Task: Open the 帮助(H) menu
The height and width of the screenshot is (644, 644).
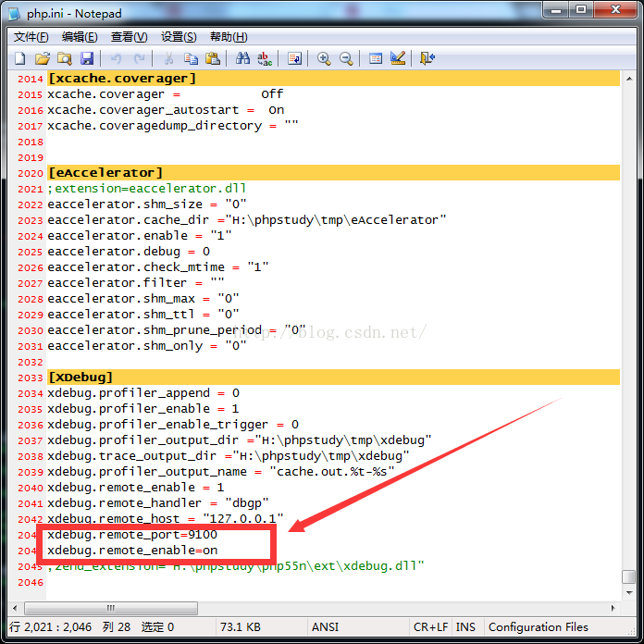Action: [x=229, y=37]
